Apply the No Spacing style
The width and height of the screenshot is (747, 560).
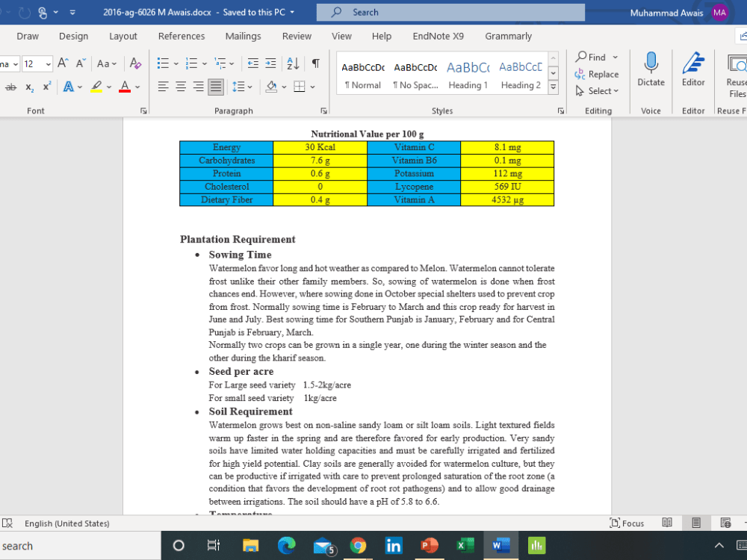[415, 74]
